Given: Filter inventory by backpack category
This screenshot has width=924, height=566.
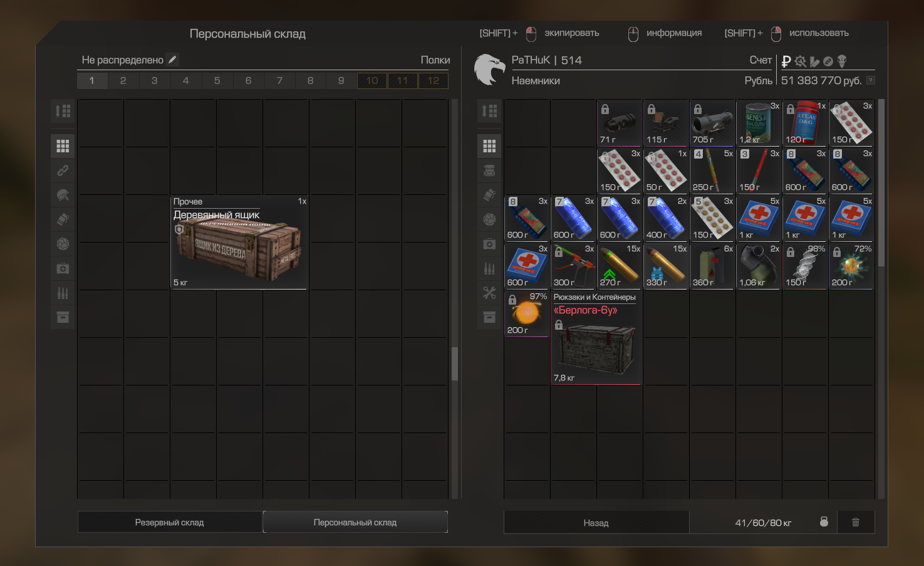Looking at the screenshot, I should click(489, 170).
